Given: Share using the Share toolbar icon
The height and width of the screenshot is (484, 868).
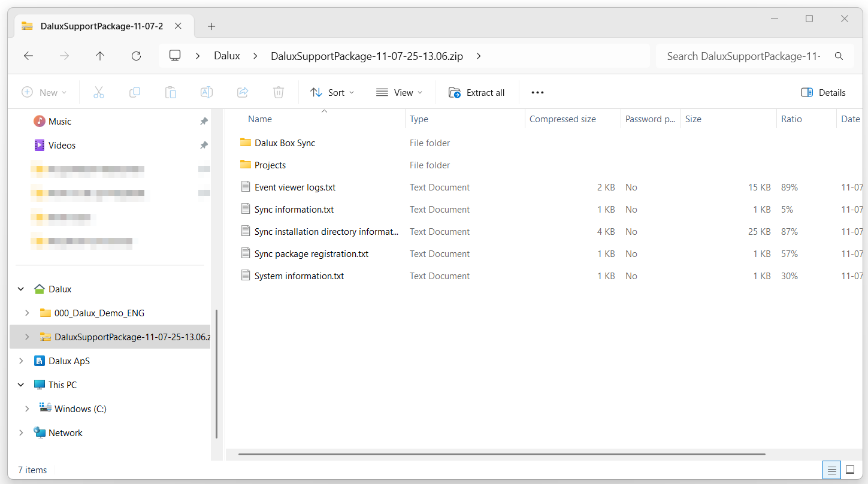Looking at the screenshot, I should point(242,92).
